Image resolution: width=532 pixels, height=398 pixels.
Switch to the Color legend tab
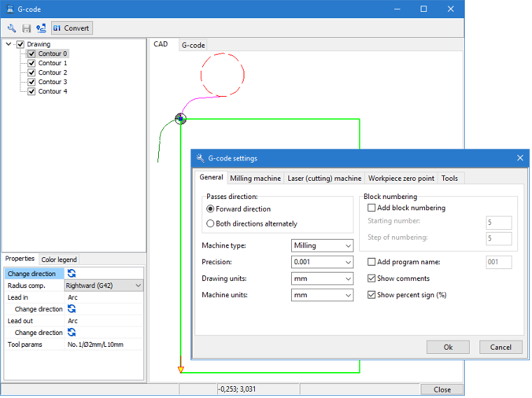pos(59,259)
